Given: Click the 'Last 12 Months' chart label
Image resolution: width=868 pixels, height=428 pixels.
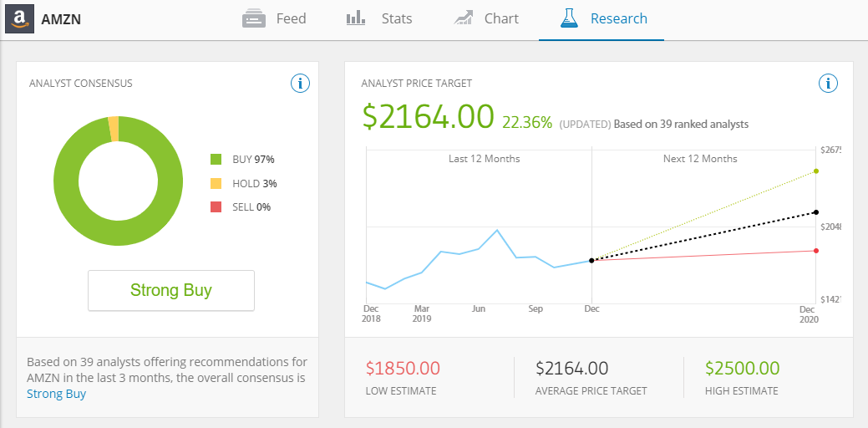Looking at the screenshot, I should 485,159.
